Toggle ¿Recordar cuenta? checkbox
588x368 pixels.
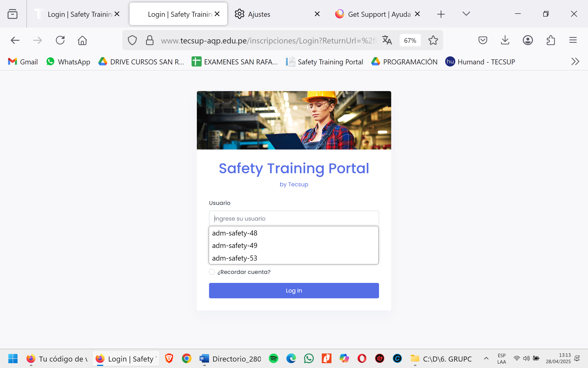point(212,272)
